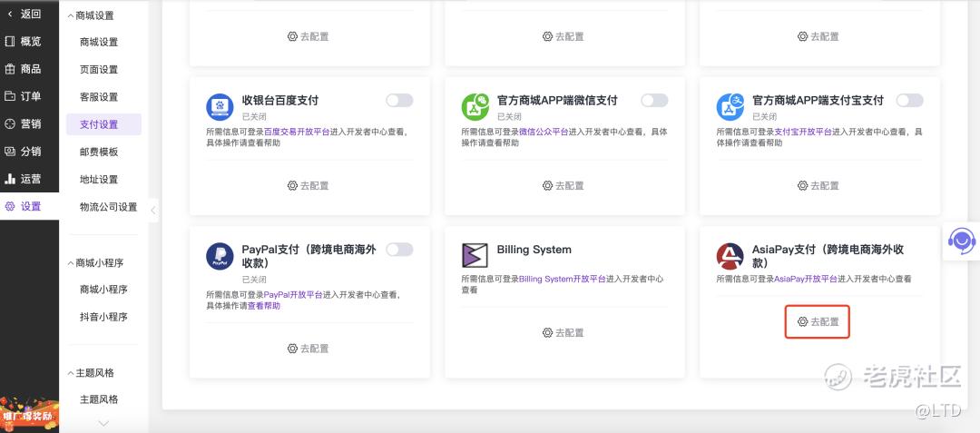The height and width of the screenshot is (433, 980).
Task: Open AsiaPay开放平台 link
Action: (806, 280)
